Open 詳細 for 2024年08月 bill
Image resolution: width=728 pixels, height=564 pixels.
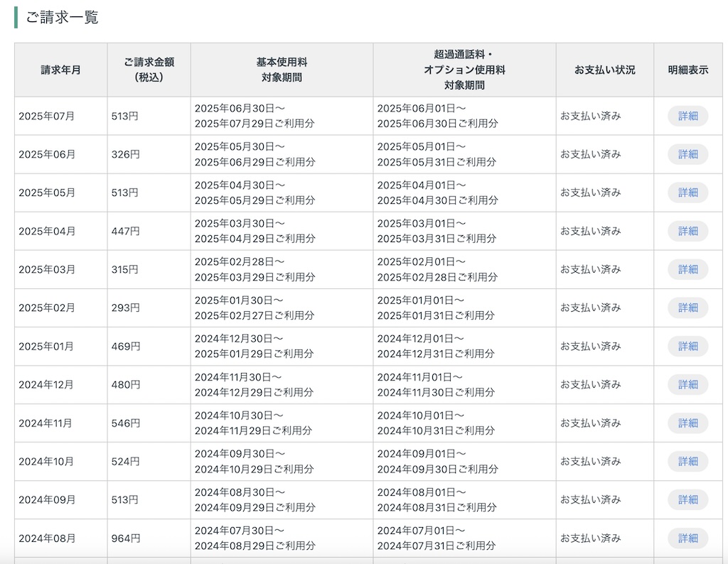(687, 538)
